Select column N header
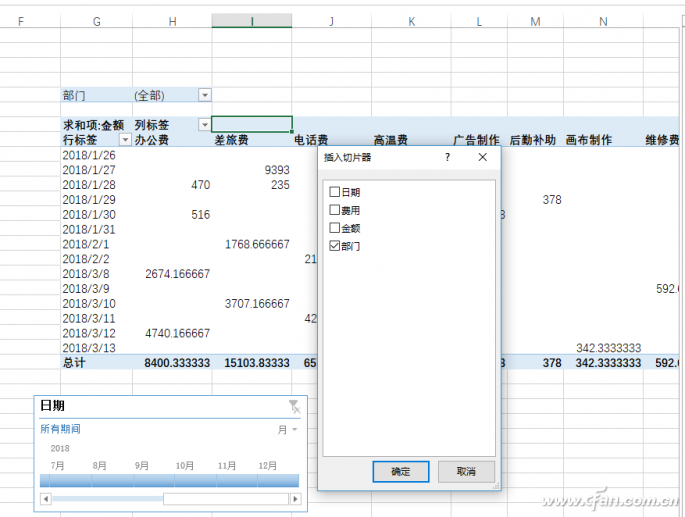This screenshot has width=685, height=517. coord(603,21)
